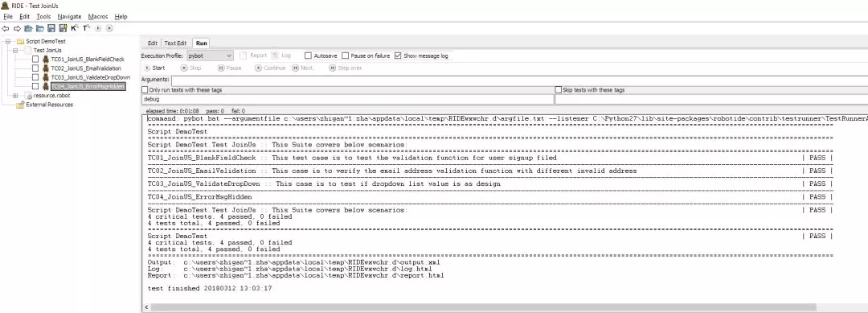Click the Go Back arrow in toolbar
Screen dimensions: 868x313
[x=6, y=27]
